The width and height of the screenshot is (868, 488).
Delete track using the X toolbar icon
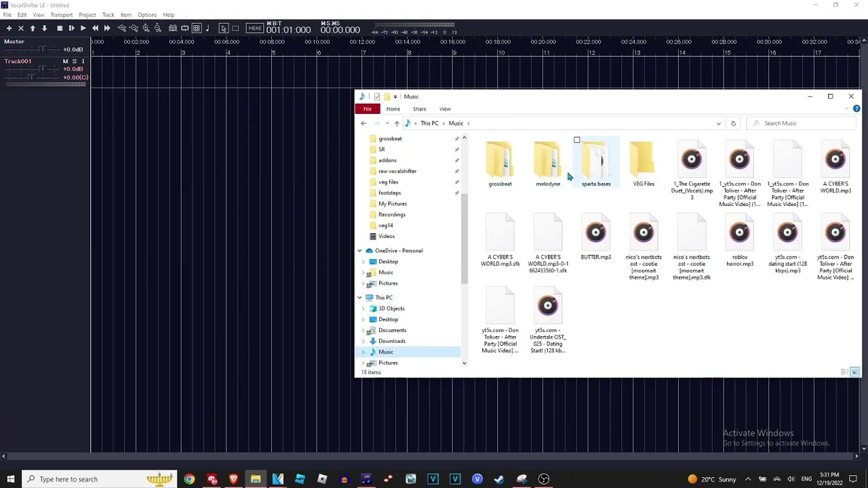(x=21, y=28)
